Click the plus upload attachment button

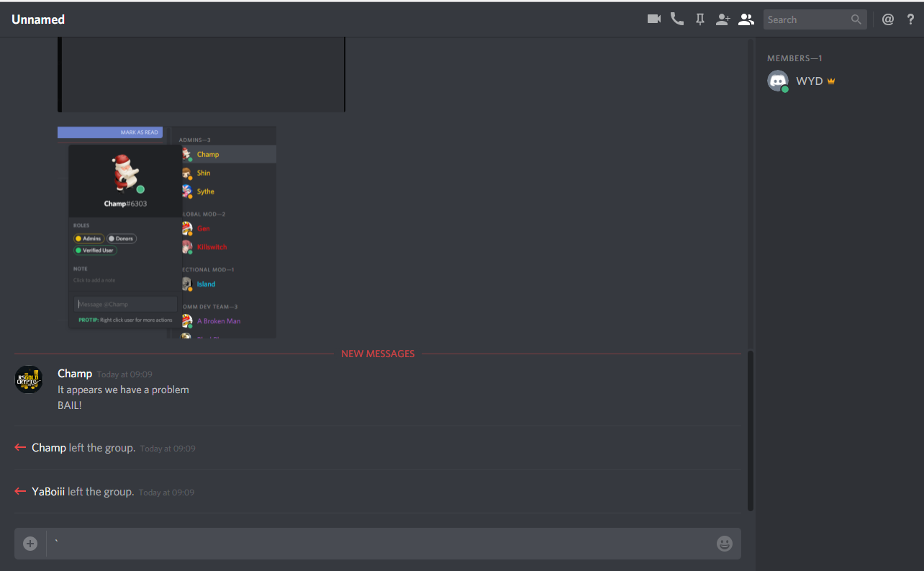click(30, 544)
